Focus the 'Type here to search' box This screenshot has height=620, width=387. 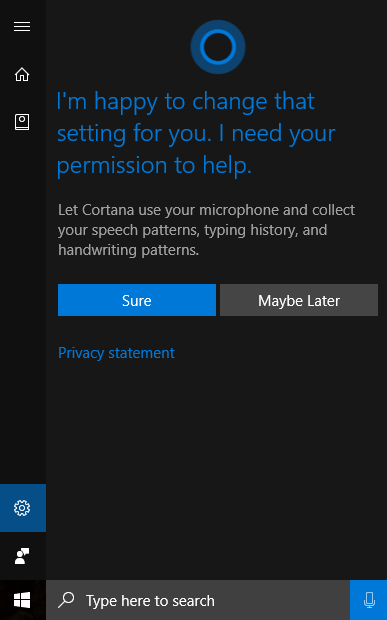tap(198, 600)
